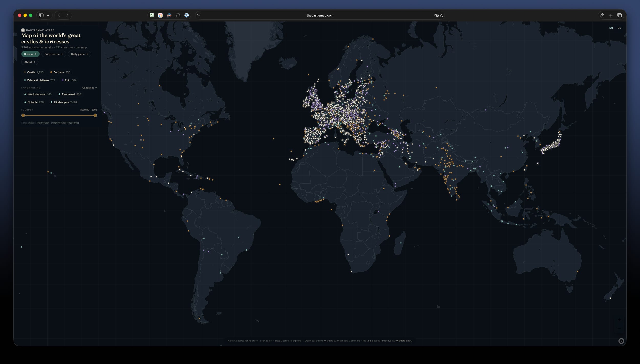Open the Sunshine Atlas link
640x364 pixels.
click(59, 123)
